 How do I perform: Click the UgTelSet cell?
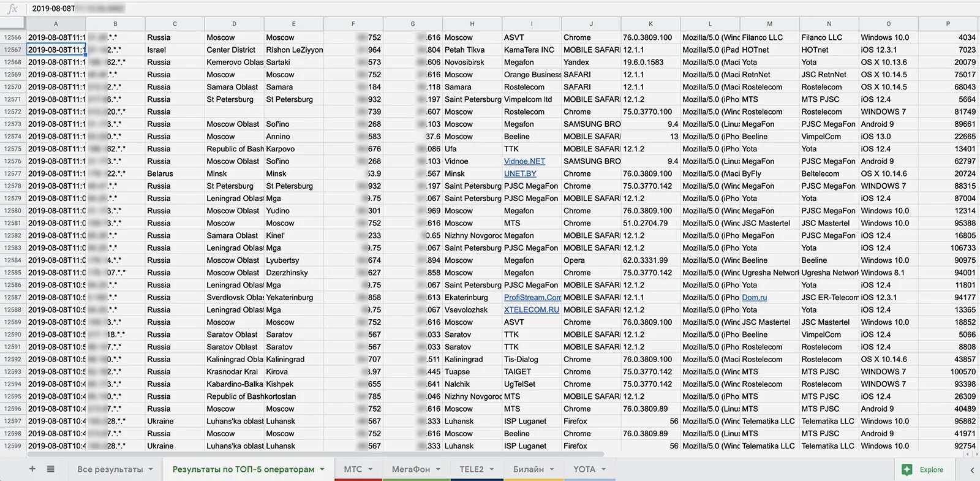pyautogui.click(x=532, y=384)
